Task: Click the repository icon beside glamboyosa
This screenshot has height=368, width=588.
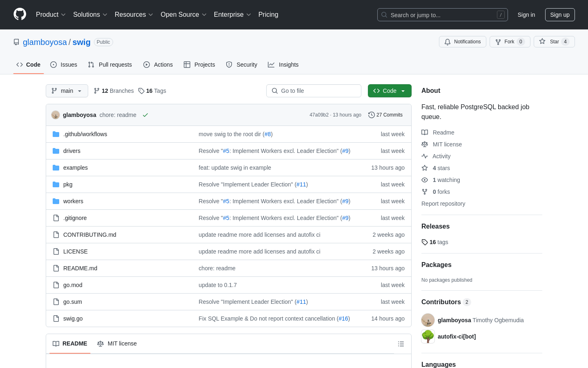Action: 16,42
